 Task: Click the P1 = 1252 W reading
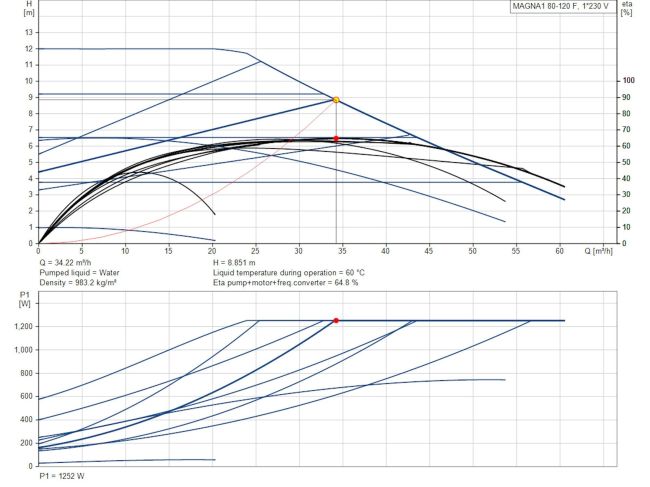click(x=61, y=477)
